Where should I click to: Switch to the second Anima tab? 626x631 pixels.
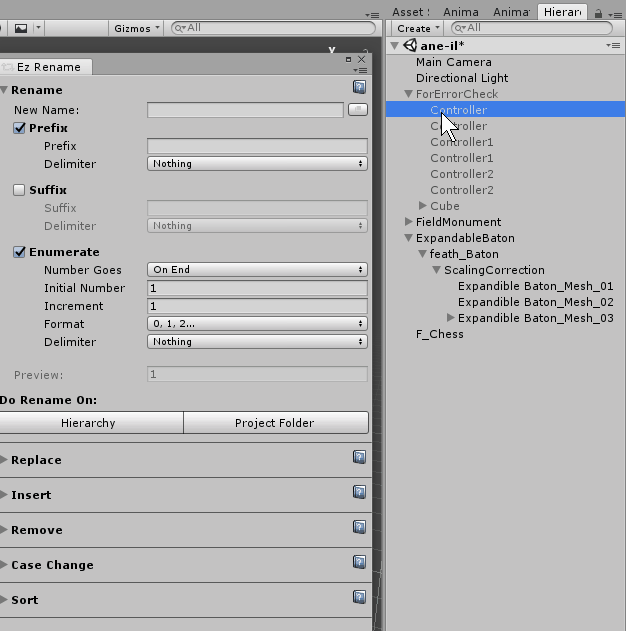coord(511,12)
